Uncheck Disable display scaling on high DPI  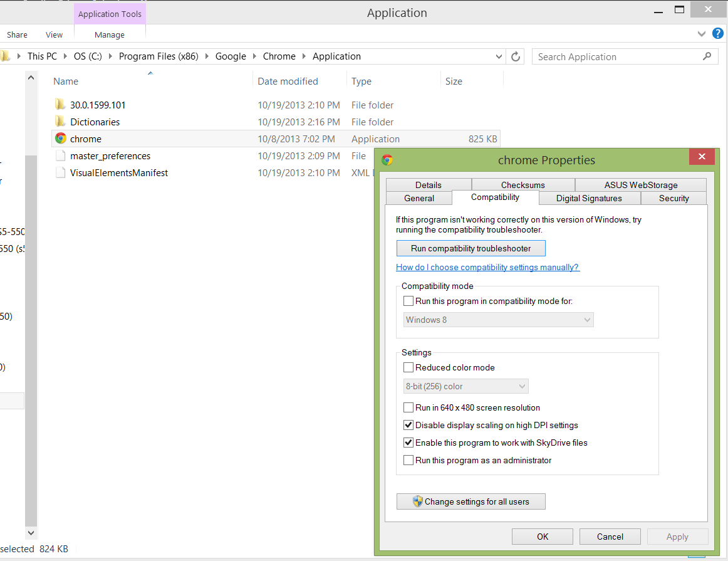pos(408,425)
